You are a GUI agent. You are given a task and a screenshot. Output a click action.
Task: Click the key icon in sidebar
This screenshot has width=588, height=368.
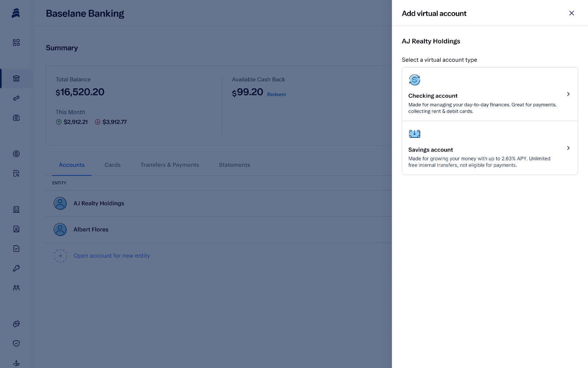click(16, 268)
